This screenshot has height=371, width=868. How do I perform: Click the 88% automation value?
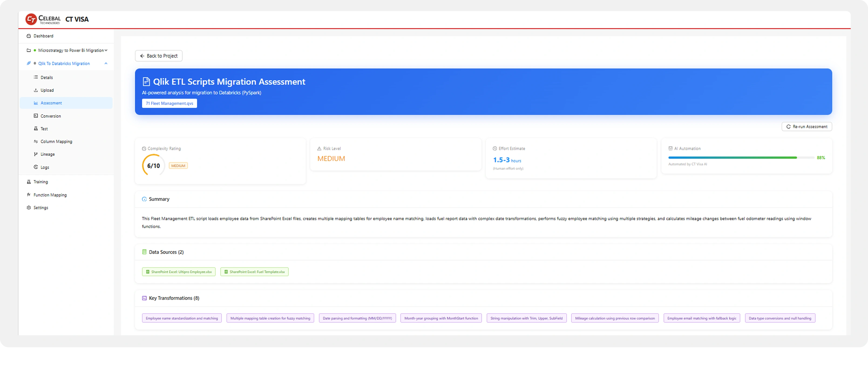pos(821,157)
